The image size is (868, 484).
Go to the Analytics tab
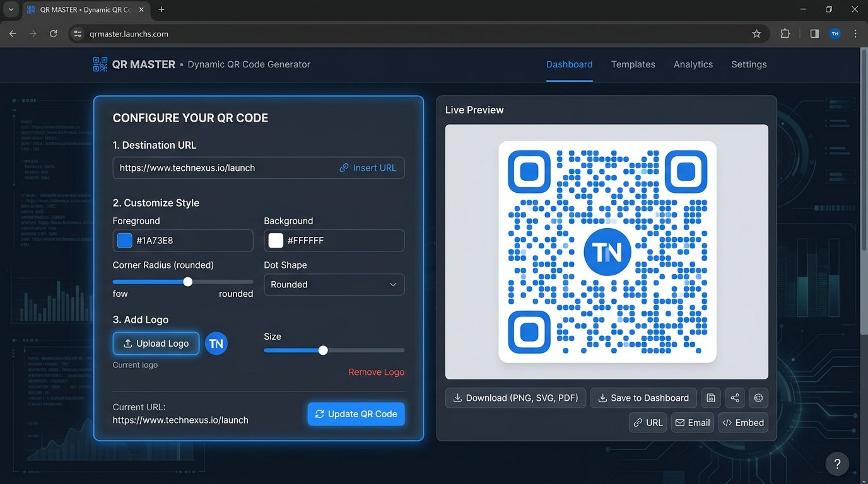[x=693, y=64]
